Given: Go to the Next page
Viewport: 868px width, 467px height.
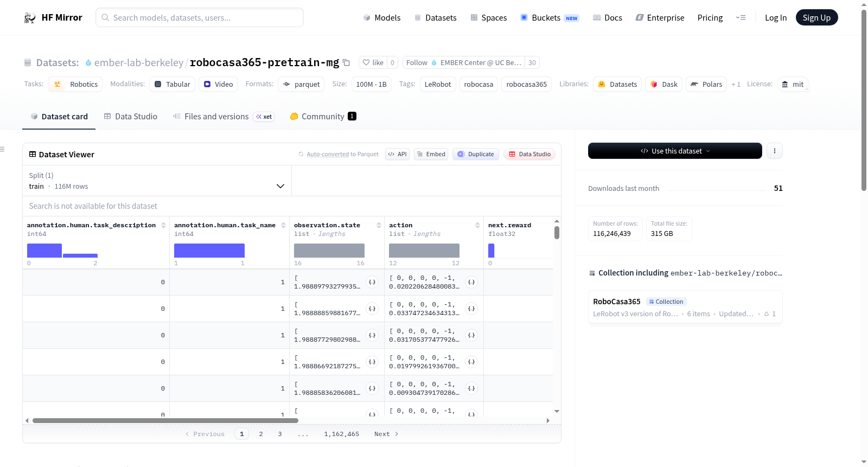Looking at the screenshot, I should click(386, 434).
